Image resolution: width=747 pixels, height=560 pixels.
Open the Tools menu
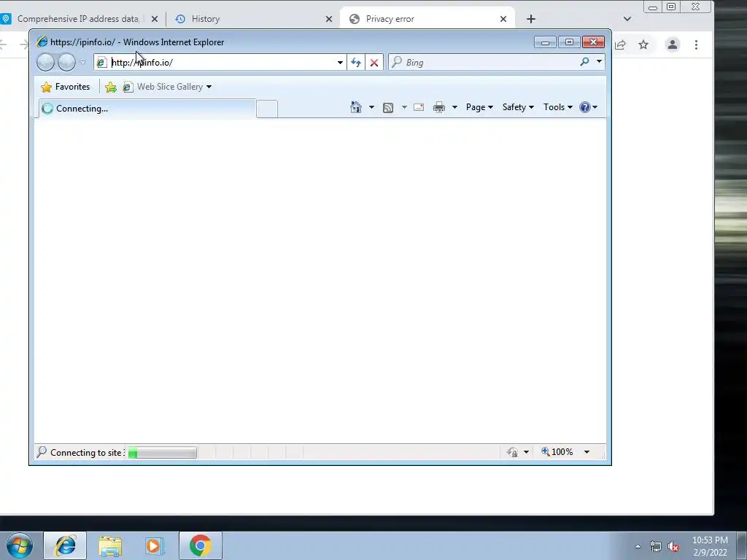click(x=558, y=107)
